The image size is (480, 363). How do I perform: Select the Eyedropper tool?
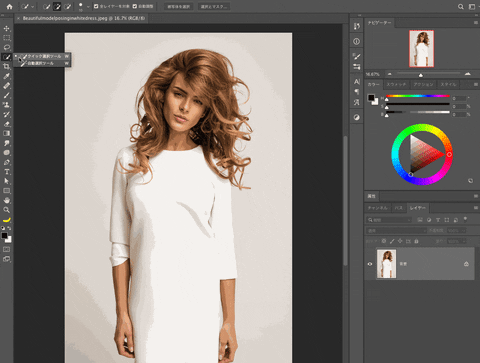pos(7,76)
